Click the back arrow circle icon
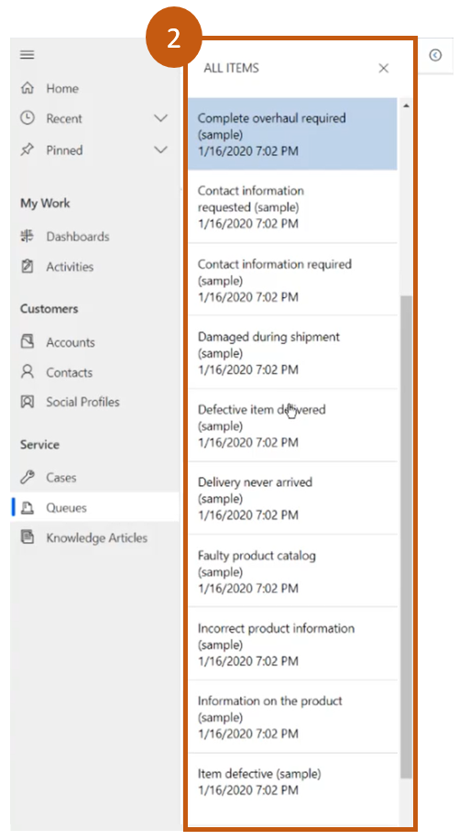This screenshot has width=459, height=840. 435,55
